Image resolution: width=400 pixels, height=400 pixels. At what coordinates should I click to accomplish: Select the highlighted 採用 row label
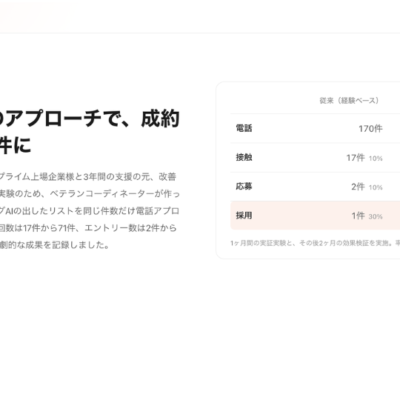244,215
